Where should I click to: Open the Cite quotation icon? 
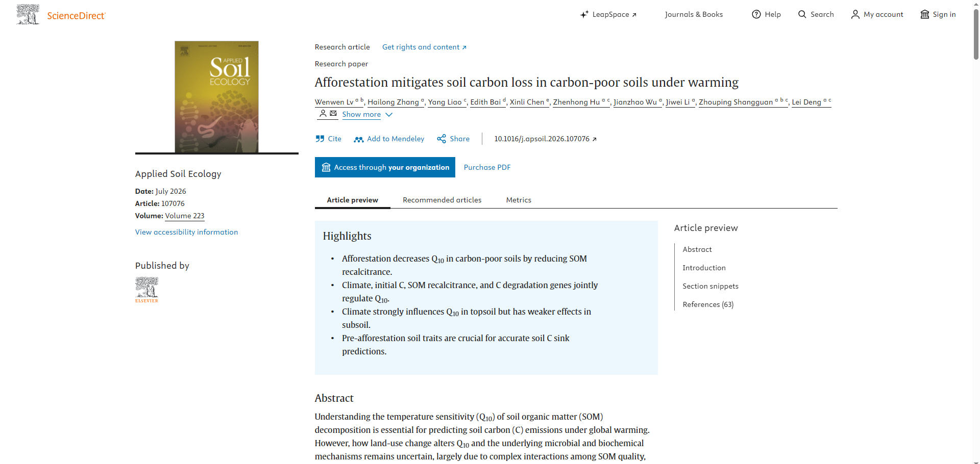[320, 139]
